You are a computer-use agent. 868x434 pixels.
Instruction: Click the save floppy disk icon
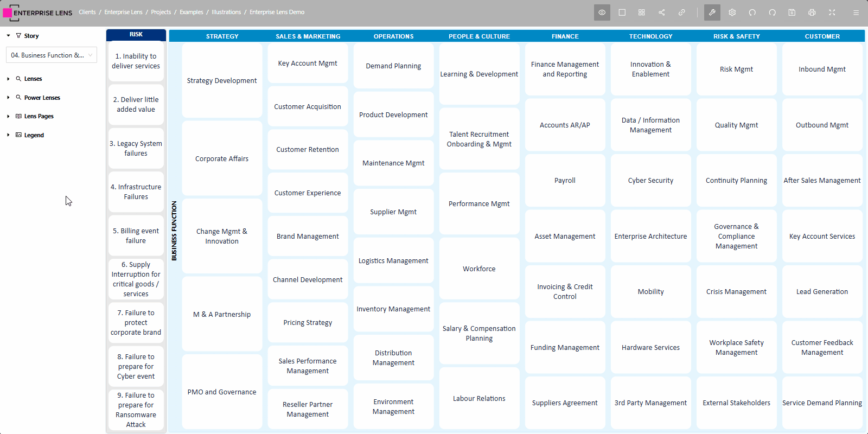(792, 12)
